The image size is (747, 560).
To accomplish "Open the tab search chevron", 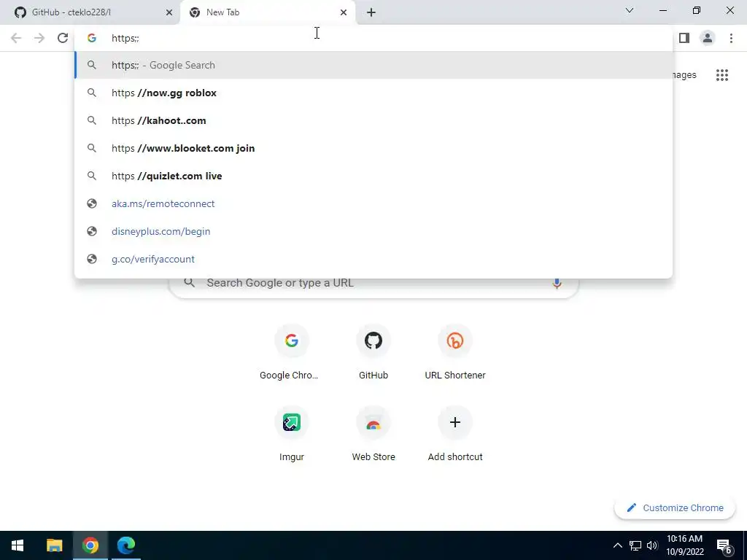I will click(x=630, y=10).
